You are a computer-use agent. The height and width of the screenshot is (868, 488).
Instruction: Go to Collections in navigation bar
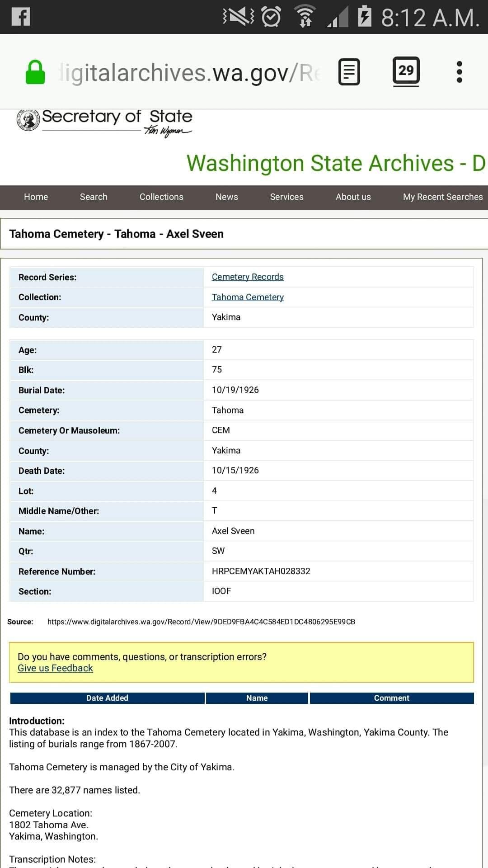pyautogui.click(x=161, y=197)
